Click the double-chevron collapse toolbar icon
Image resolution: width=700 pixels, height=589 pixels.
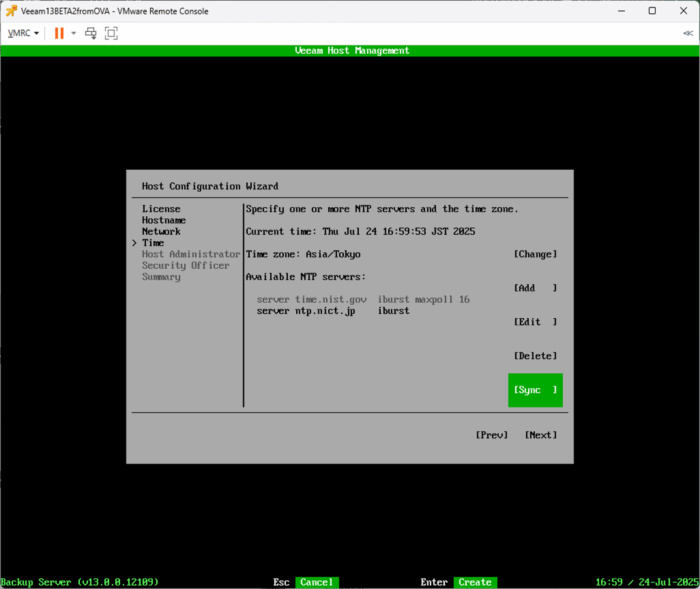pos(688,33)
